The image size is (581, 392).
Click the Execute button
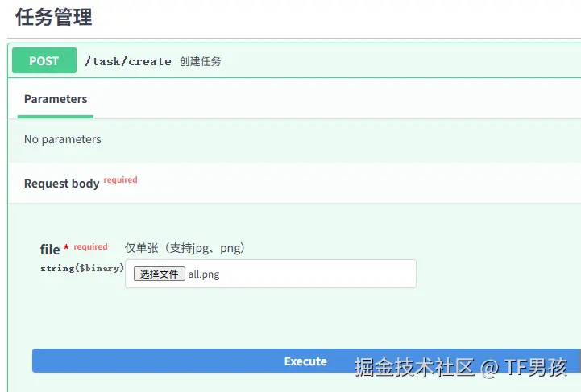tap(306, 361)
